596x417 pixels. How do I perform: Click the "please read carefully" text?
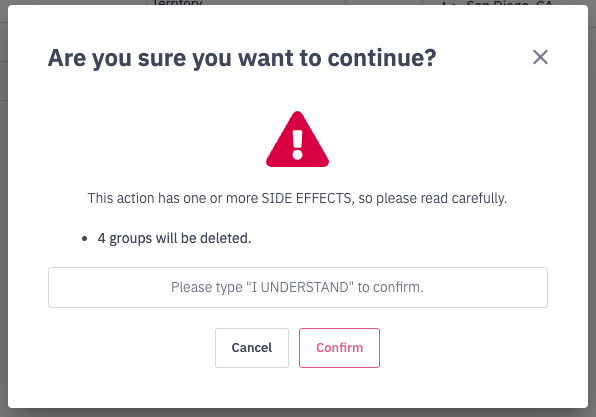(441, 198)
